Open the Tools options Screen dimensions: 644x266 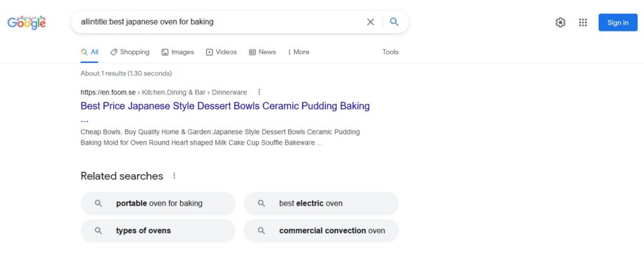point(390,52)
